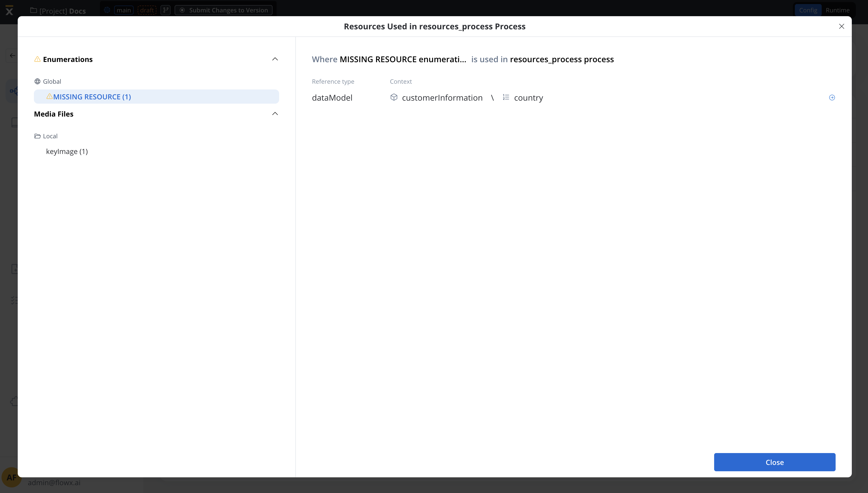Image resolution: width=868 pixels, height=493 pixels.
Task: Click customerInformation context text
Action: pos(442,98)
